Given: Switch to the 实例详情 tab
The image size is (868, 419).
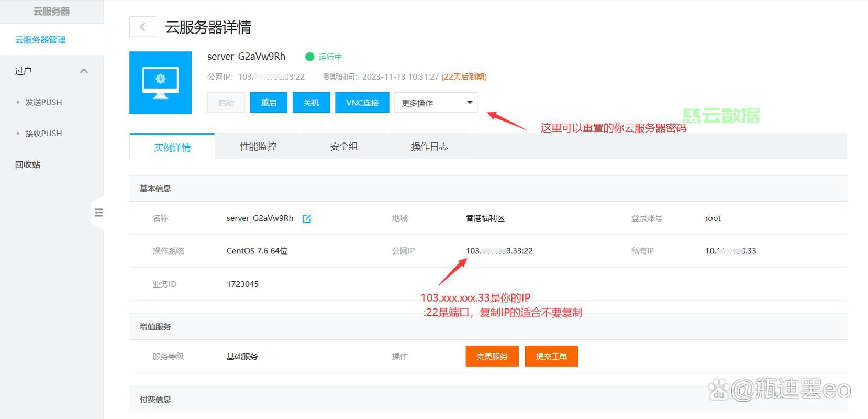Looking at the screenshot, I should [172, 147].
